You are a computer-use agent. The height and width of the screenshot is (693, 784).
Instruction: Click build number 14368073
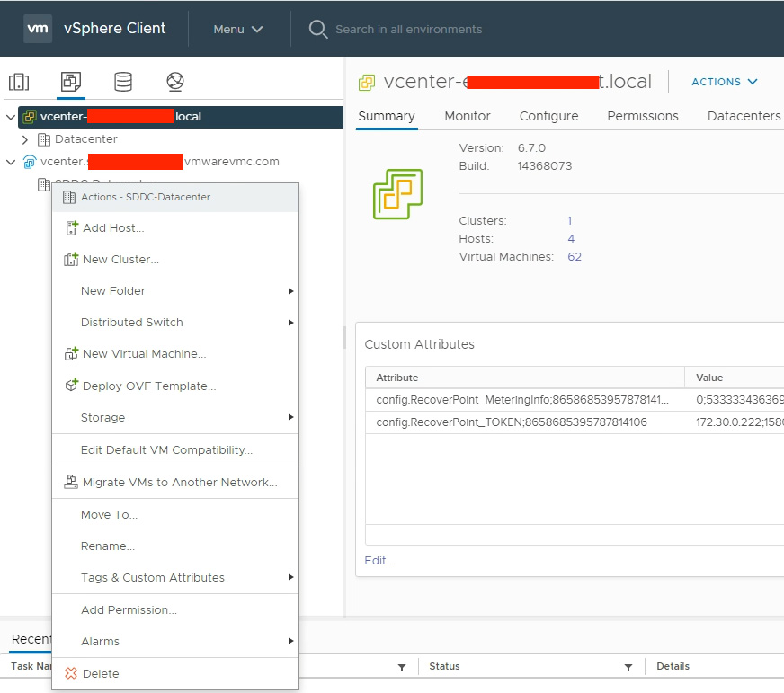coord(545,166)
